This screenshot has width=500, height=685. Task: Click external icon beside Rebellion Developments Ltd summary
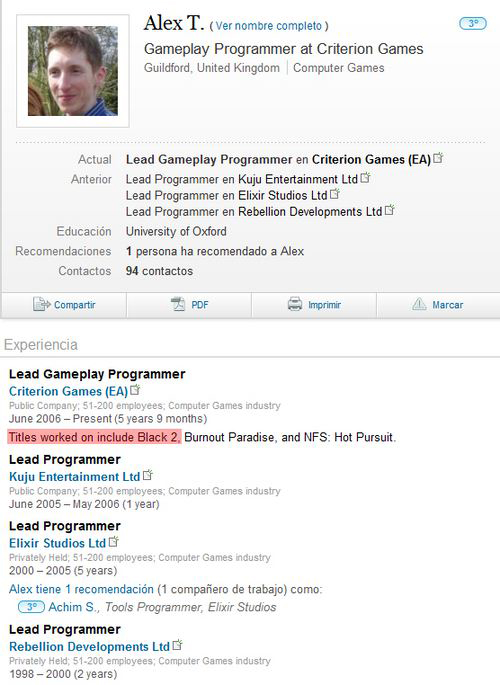tap(390, 210)
